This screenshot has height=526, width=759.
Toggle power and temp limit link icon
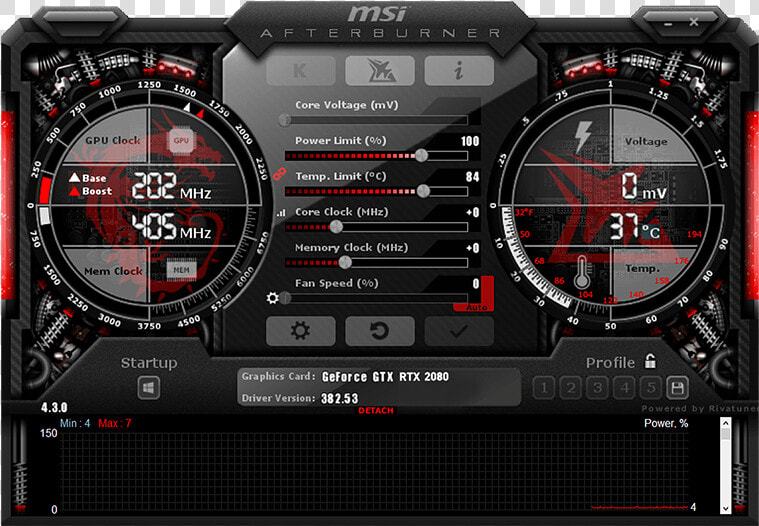pos(279,174)
